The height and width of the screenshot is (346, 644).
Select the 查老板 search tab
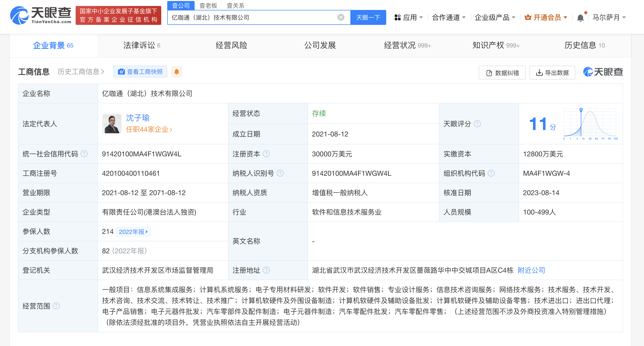coord(208,5)
